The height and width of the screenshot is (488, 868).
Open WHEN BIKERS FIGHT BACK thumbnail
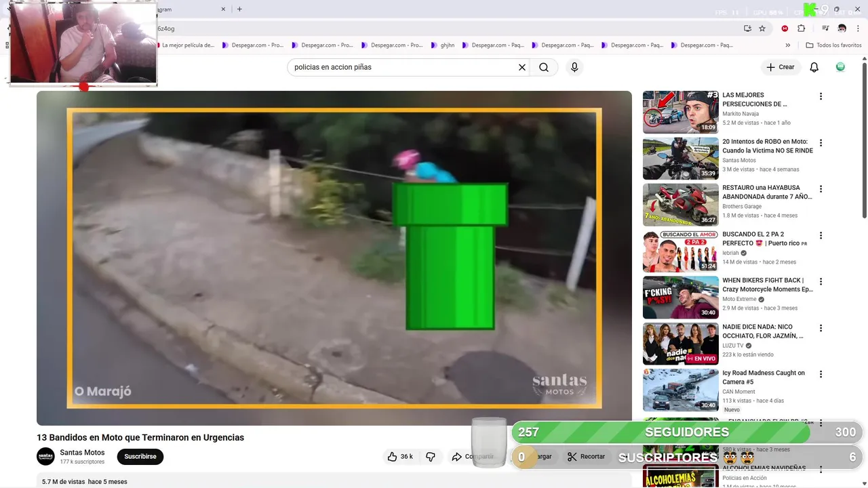click(680, 298)
